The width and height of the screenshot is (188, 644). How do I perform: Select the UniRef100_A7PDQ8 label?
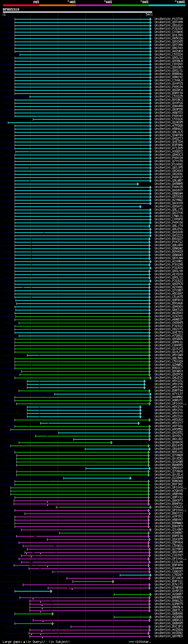(169, 126)
